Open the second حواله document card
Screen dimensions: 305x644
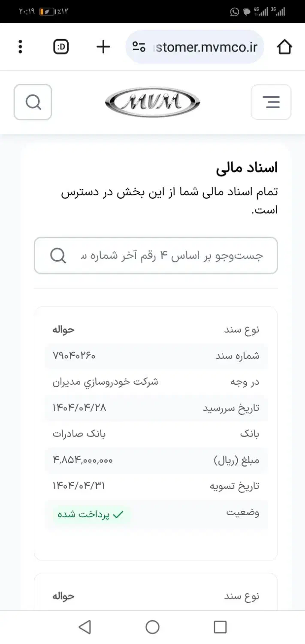tap(156, 596)
